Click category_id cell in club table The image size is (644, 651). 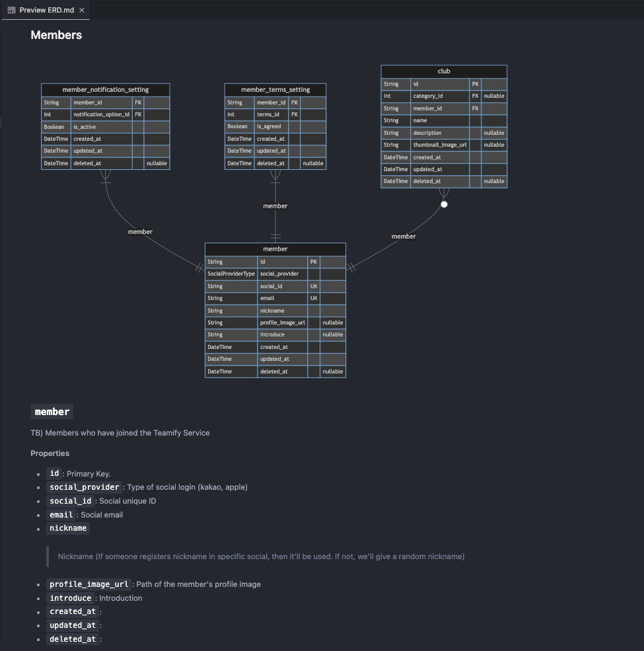tap(440, 96)
